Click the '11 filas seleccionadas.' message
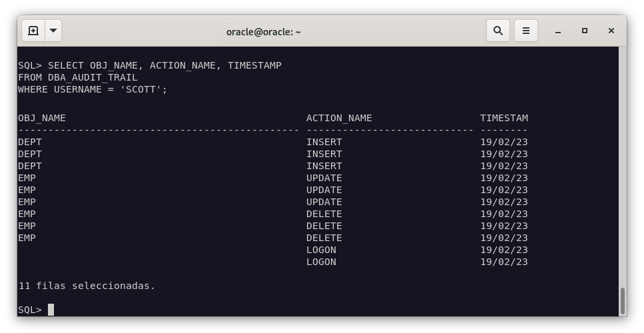The height and width of the screenshot is (333, 644). click(x=87, y=286)
